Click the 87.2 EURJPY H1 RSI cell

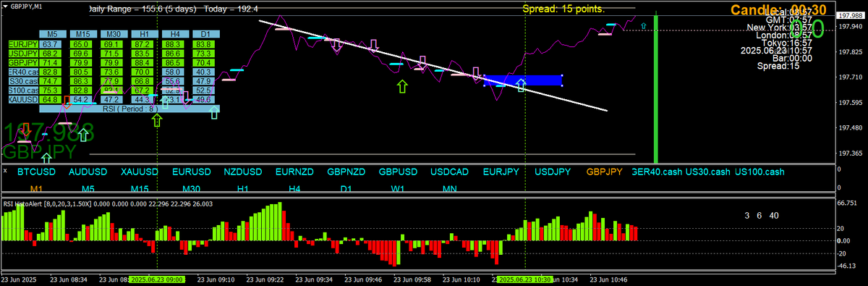pos(142,44)
